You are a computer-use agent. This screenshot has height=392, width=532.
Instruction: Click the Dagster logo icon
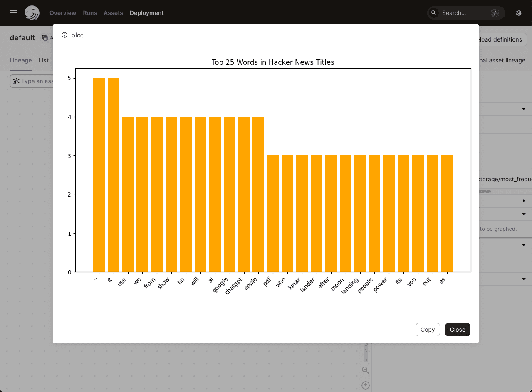click(x=32, y=13)
